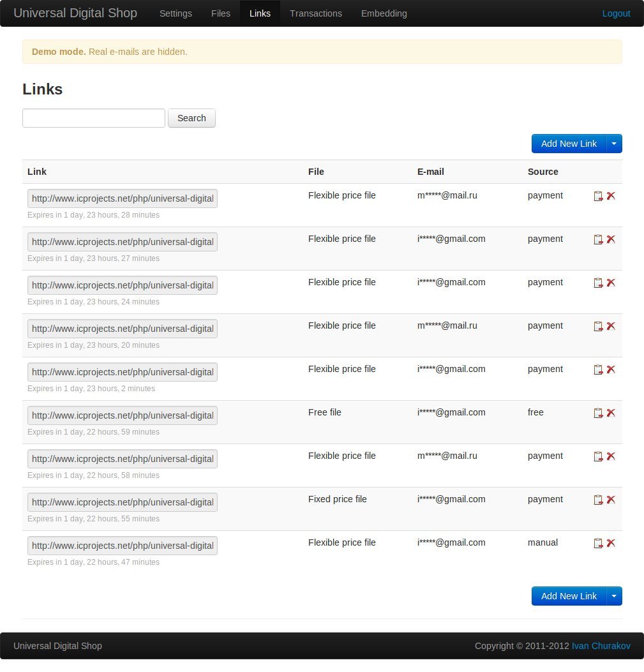Click clipboard icon on the manual-source link row

(598, 543)
